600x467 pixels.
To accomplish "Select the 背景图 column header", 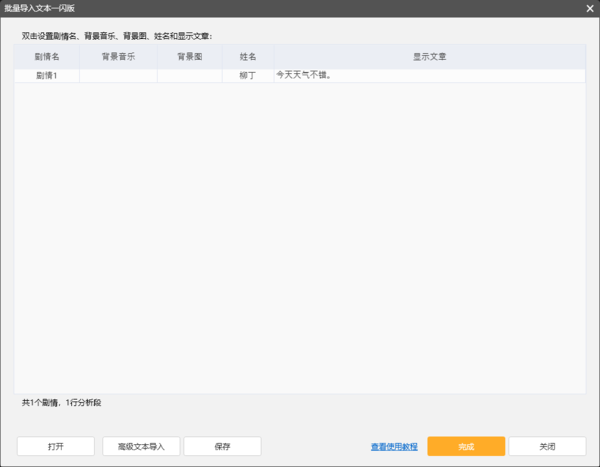I will pos(190,57).
